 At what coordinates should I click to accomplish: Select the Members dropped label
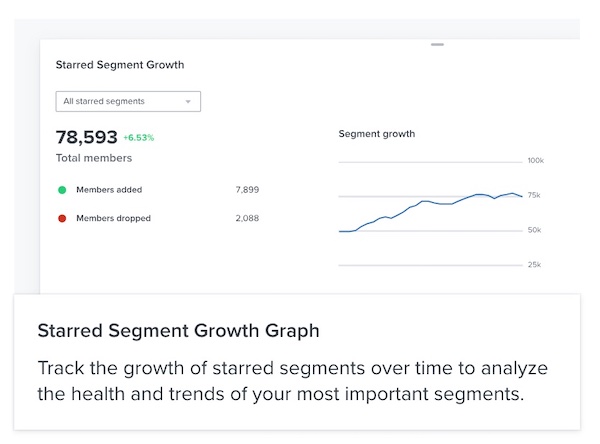[x=114, y=218]
